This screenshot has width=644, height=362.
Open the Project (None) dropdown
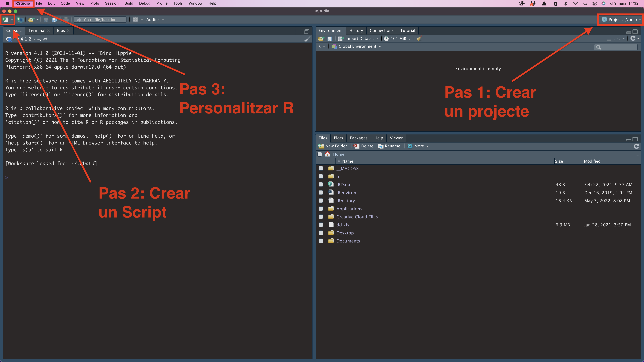pos(621,20)
